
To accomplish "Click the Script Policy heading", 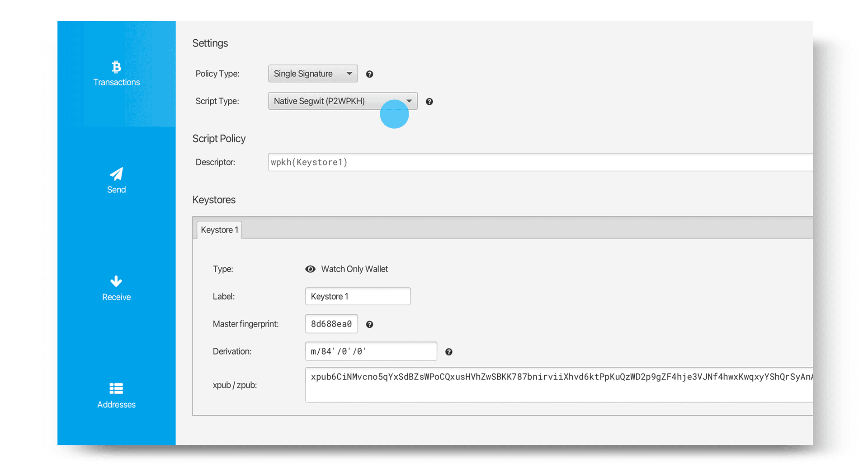I will 219,139.
